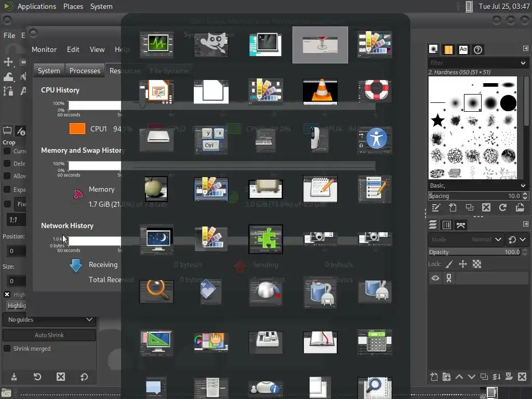Screen dimensions: 532x399
Task: Lower layer with the down arrow
Action: (472, 377)
